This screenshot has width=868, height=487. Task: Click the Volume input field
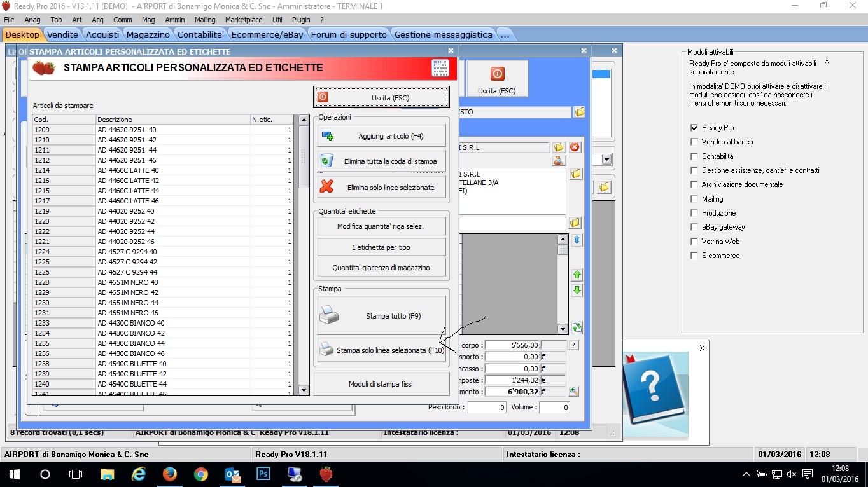[x=554, y=408]
